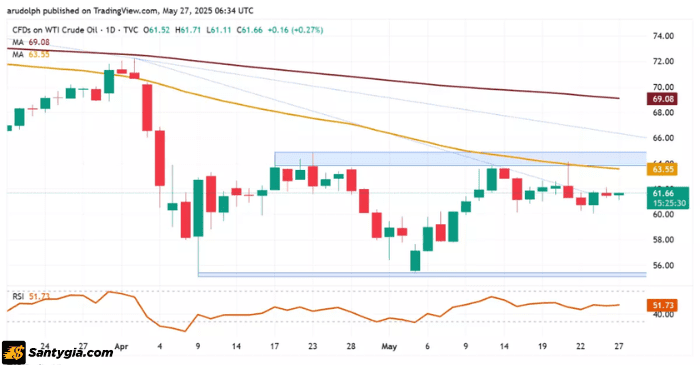This screenshot has height=365, width=700.
Task: Click the 28 date label on time axis
Action: coord(351,346)
